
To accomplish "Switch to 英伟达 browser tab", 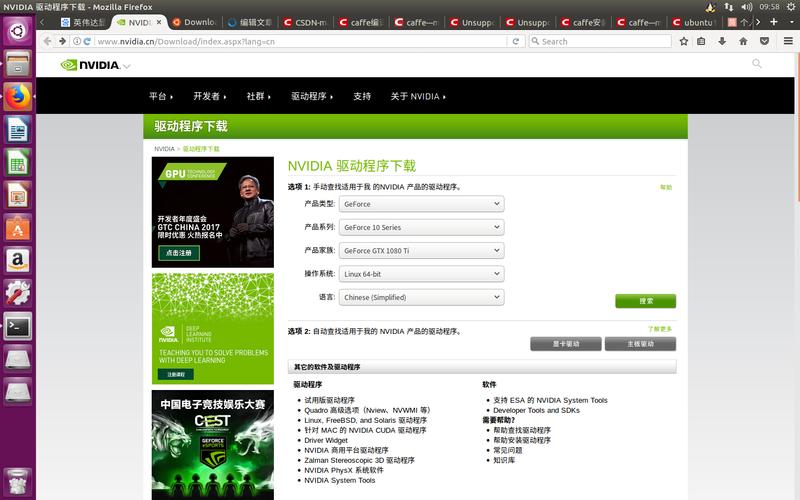I will point(84,22).
